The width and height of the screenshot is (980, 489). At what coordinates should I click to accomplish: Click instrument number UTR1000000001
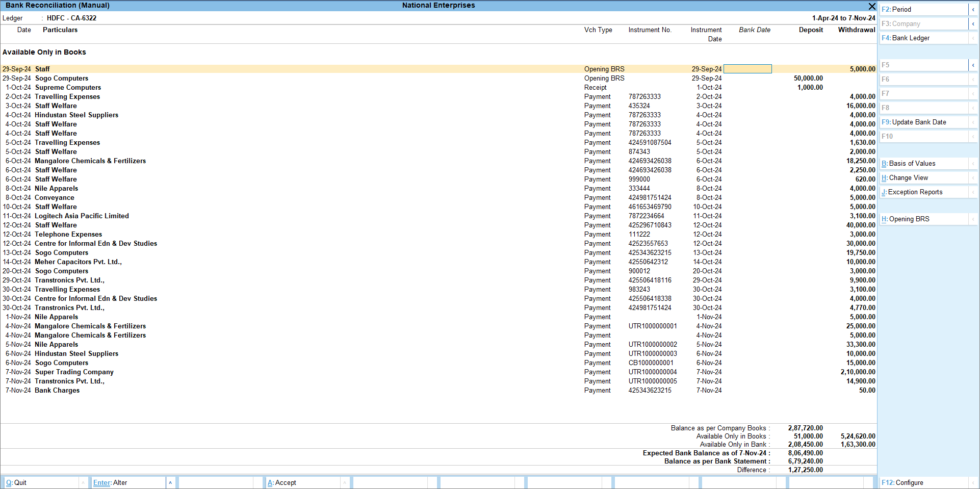[653, 326]
